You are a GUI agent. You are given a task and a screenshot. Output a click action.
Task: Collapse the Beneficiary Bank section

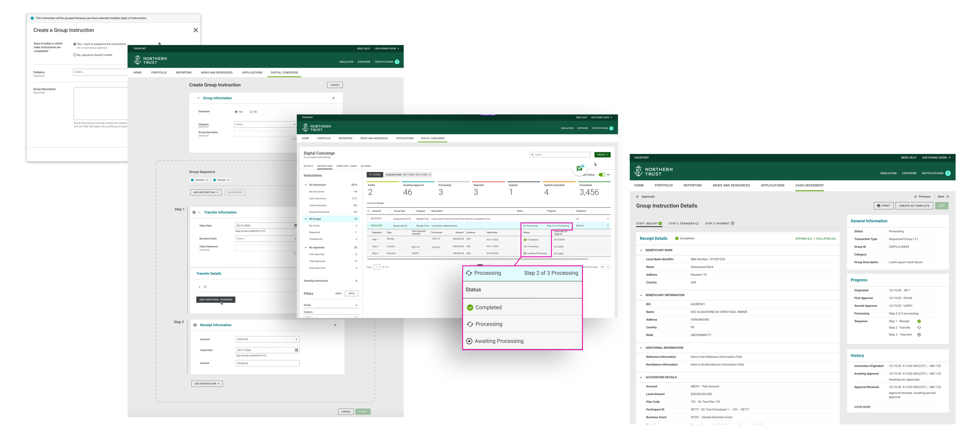point(641,250)
